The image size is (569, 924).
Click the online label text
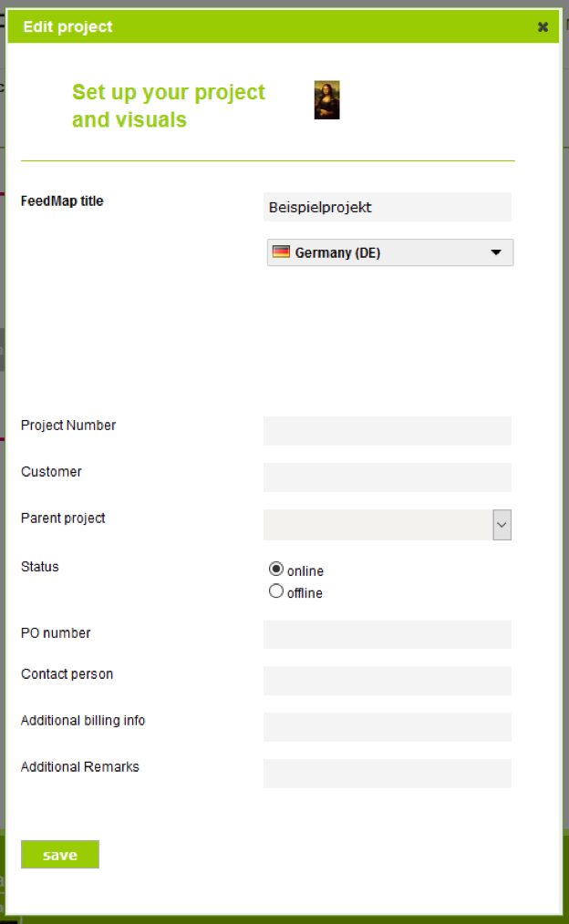(305, 571)
